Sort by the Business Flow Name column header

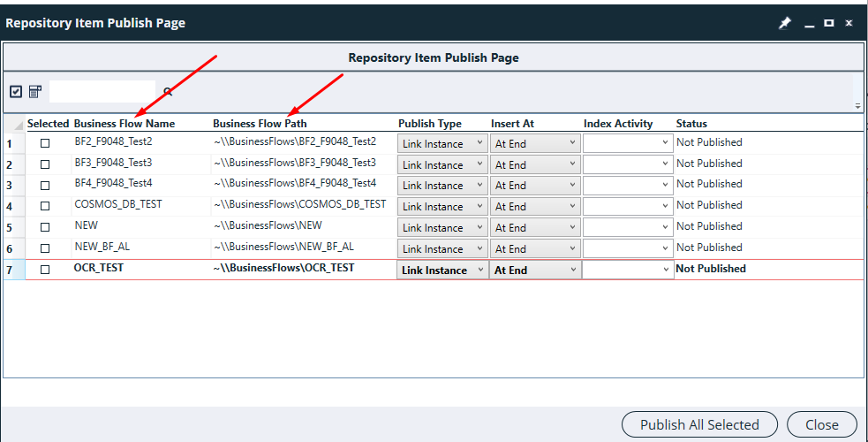(125, 124)
